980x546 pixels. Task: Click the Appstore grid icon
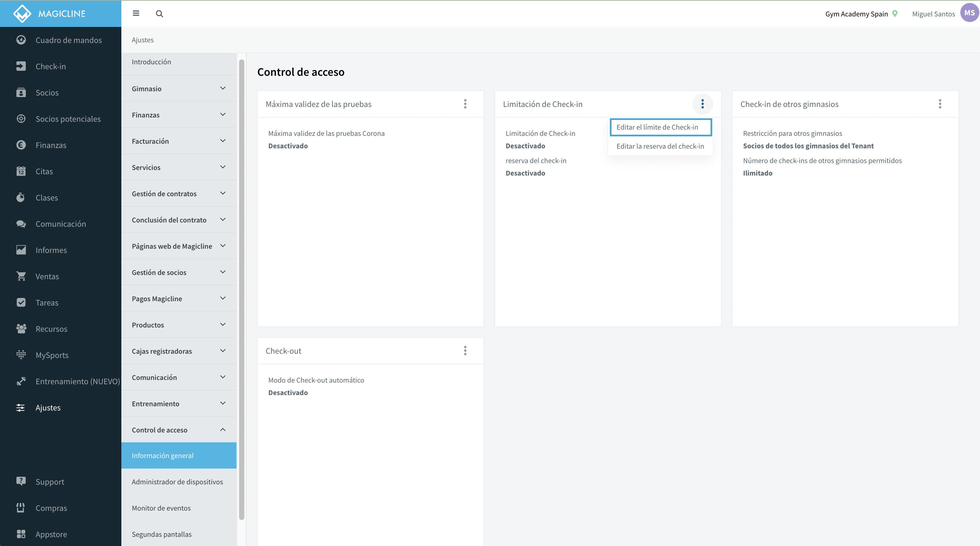coord(21,534)
